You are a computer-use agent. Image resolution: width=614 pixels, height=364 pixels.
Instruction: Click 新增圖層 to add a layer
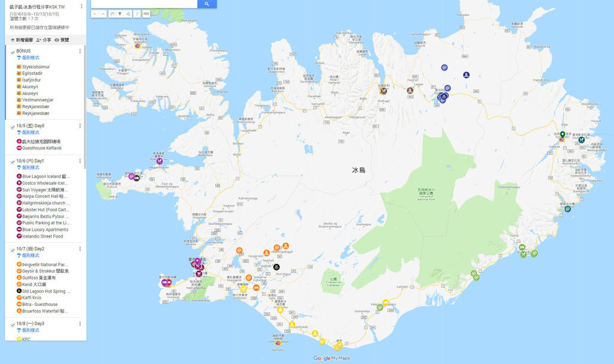[x=22, y=40]
